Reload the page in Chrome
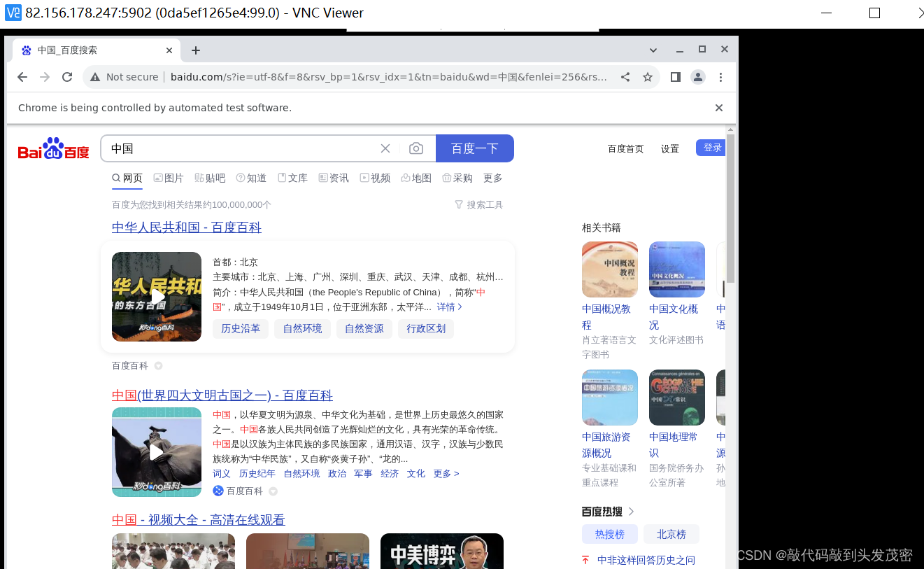 [67, 77]
